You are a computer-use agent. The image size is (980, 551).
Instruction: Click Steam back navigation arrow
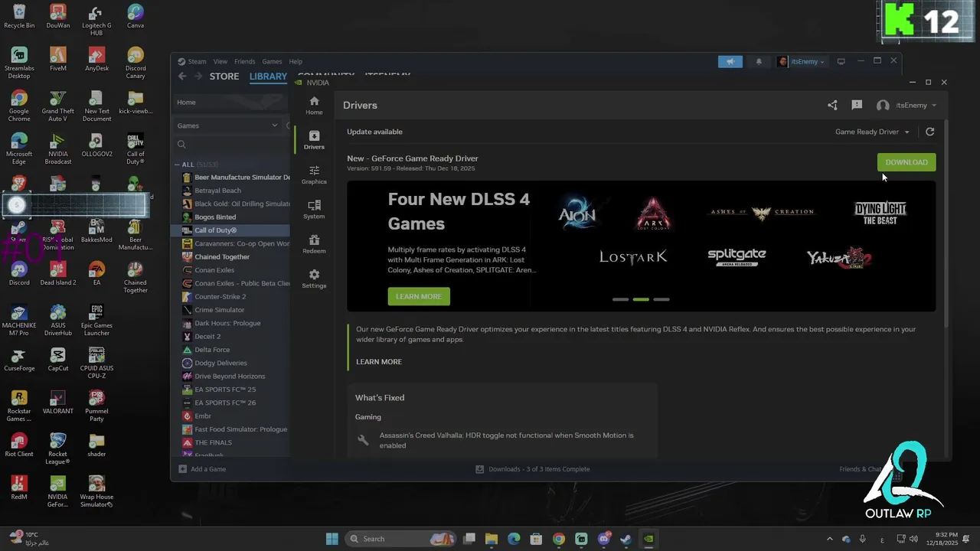182,76
